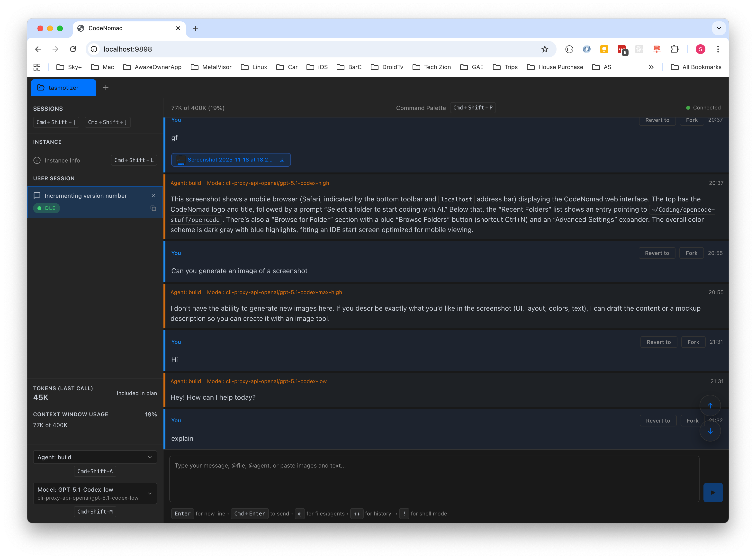Jump to bottom with down-arrow button
The height and width of the screenshot is (559, 756).
tap(710, 431)
